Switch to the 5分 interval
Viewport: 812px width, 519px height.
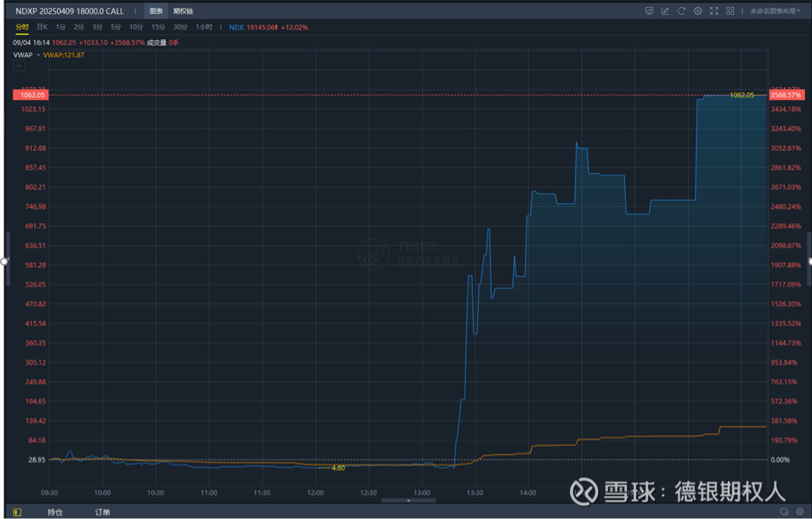(x=116, y=27)
